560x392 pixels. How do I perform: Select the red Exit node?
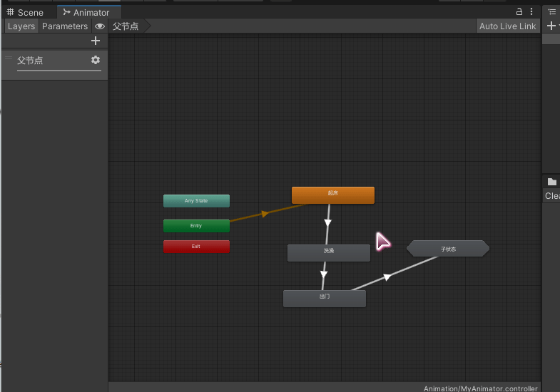[x=196, y=247]
